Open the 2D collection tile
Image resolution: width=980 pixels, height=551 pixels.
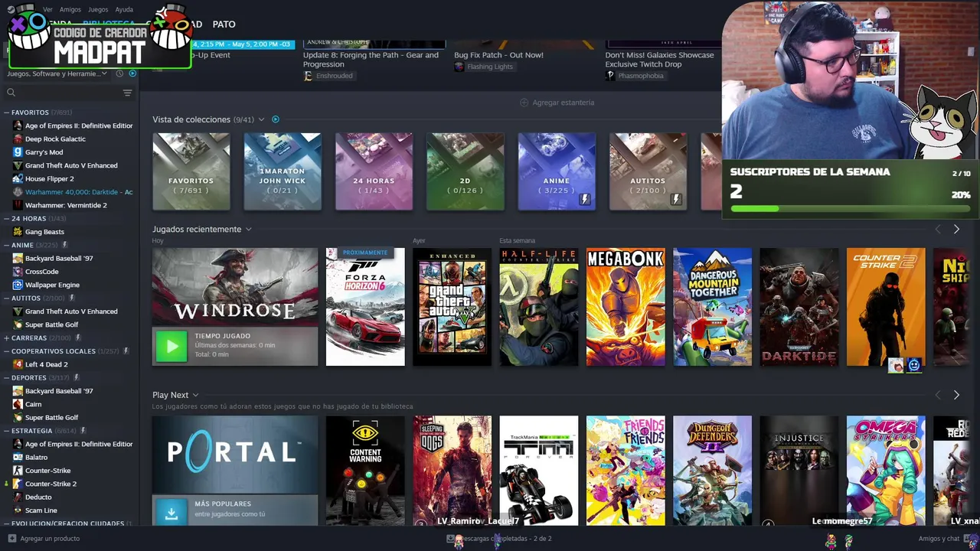pos(465,171)
